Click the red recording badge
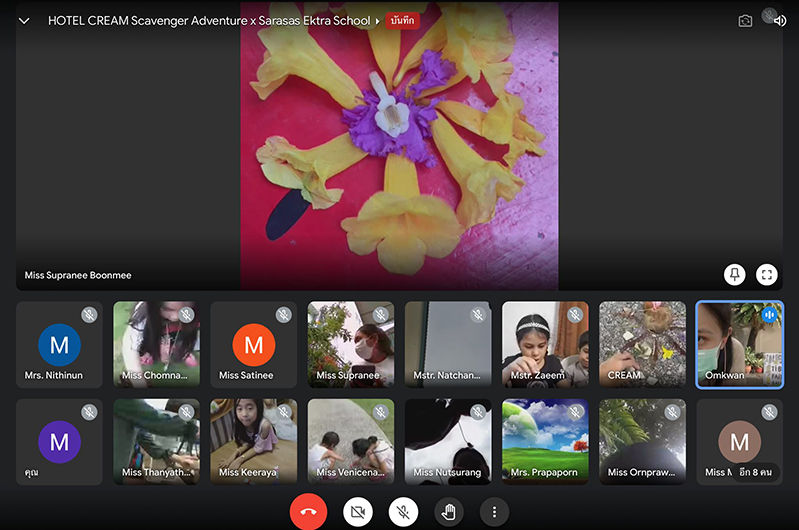 (402, 20)
